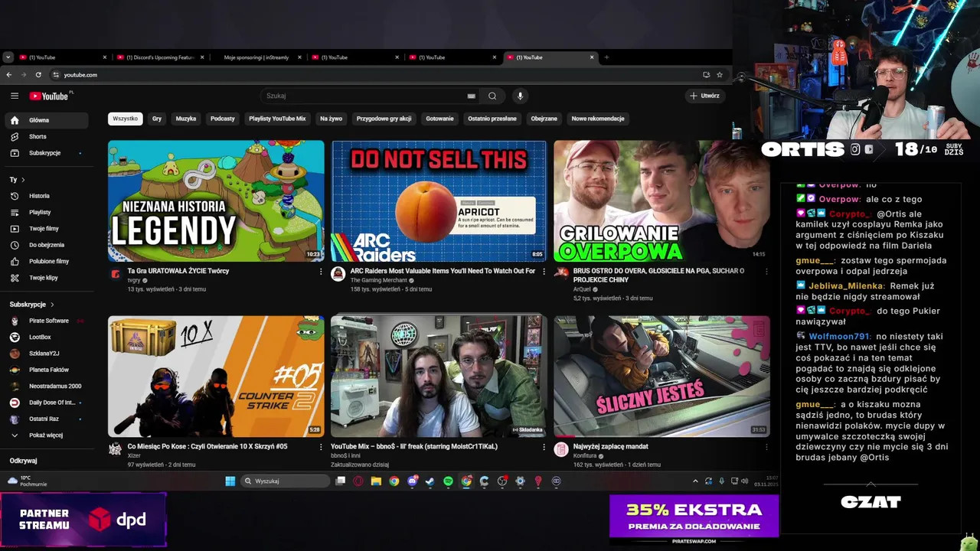Open the new tab plus button

[x=606, y=57]
